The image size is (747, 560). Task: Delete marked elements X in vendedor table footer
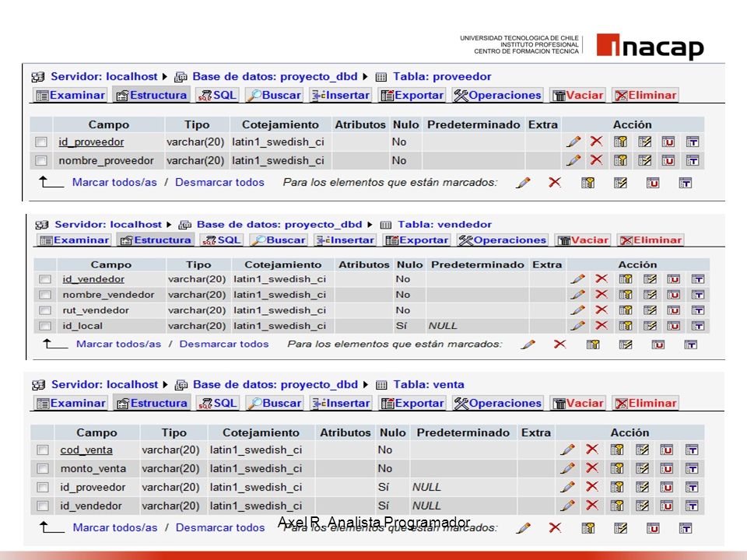pyautogui.click(x=559, y=344)
